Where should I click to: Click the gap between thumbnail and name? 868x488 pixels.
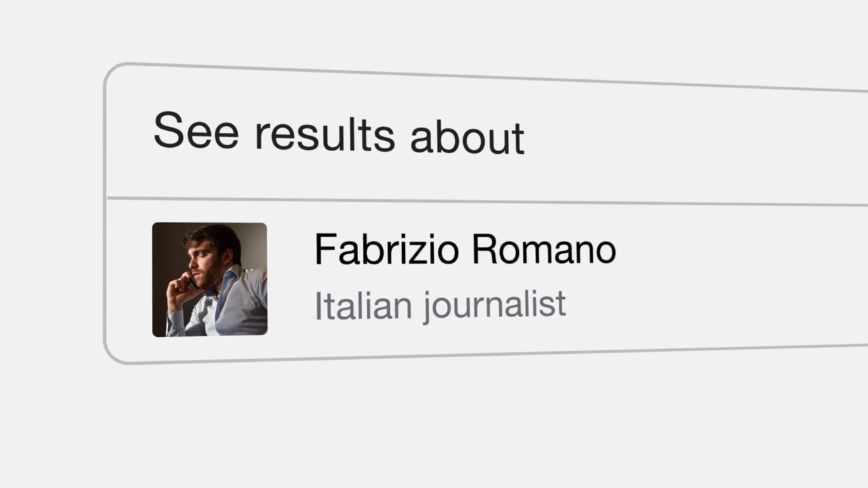tap(291, 279)
